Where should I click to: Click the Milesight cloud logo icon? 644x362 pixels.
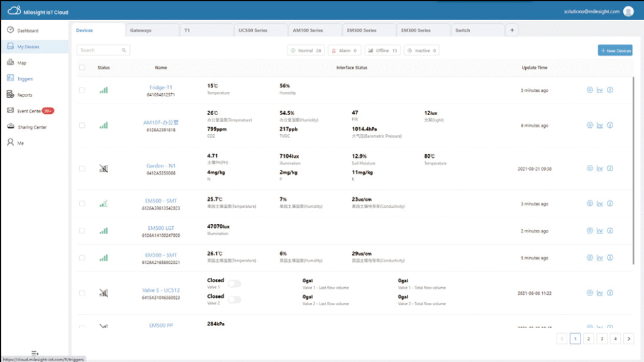[x=14, y=11]
